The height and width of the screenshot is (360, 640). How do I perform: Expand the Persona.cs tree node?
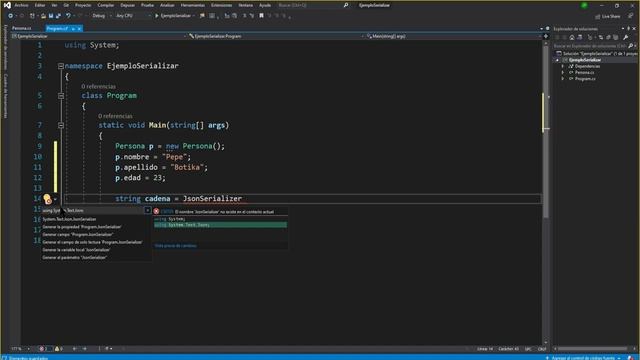[563, 72]
